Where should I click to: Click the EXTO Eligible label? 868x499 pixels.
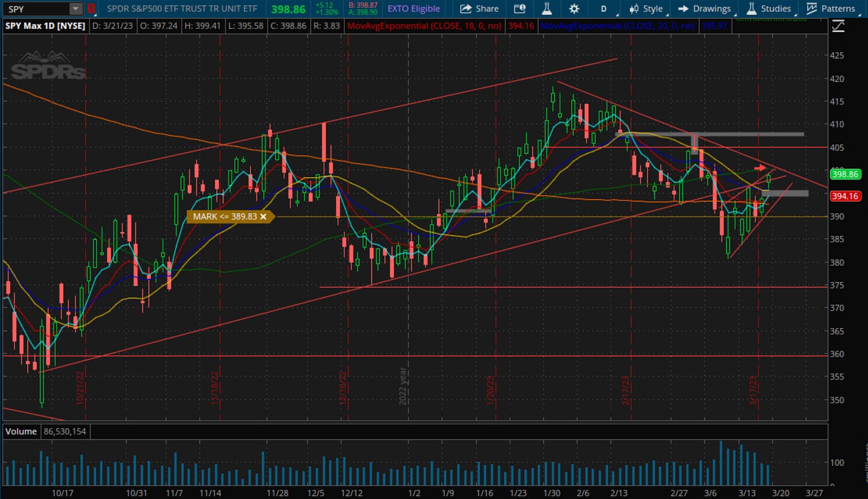click(x=414, y=8)
